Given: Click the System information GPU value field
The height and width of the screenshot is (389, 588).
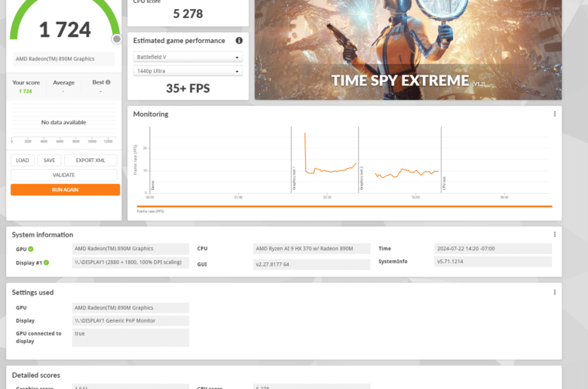Looking at the screenshot, I should (x=130, y=249).
